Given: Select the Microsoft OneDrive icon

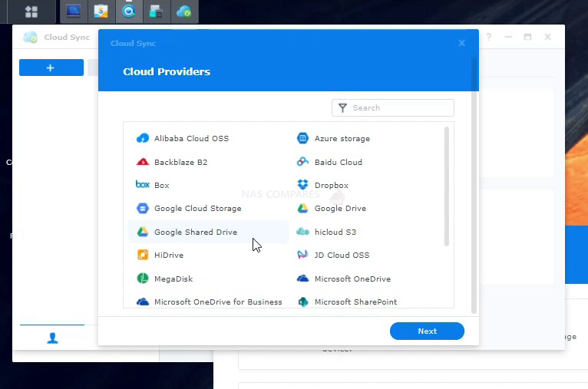Looking at the screenshot, I should coord(302,279).
